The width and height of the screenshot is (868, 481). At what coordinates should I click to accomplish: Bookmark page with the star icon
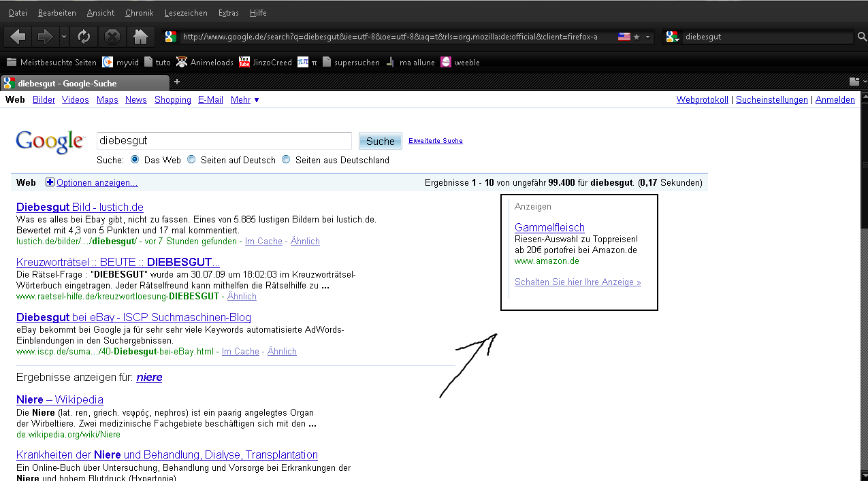click(x=637, y=37)
